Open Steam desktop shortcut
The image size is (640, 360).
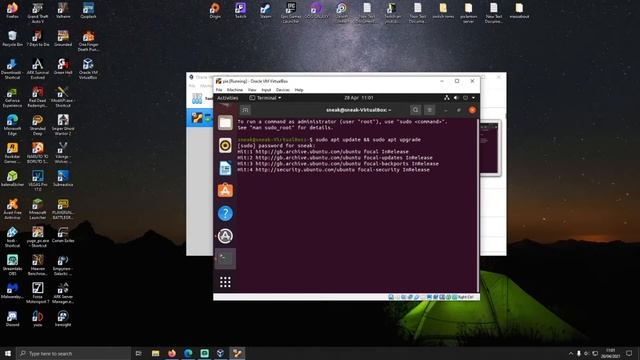tap(266, 11)
